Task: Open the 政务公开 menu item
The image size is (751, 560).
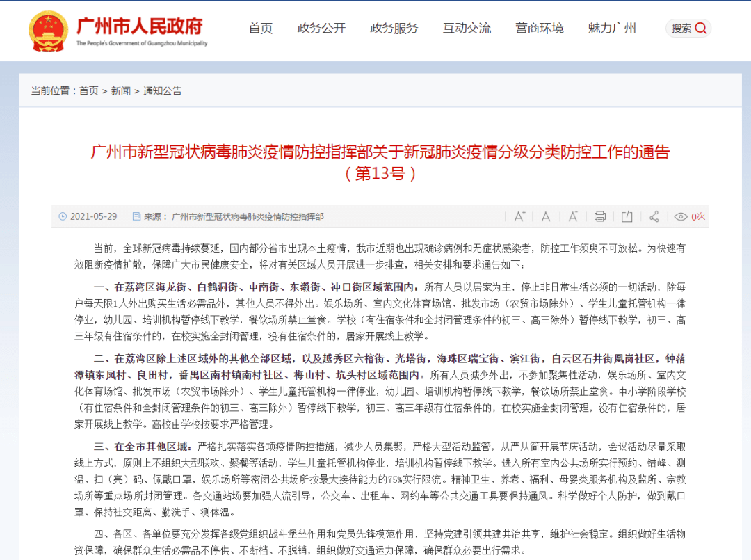Action: pyautogui.click(x=321, y=29)
